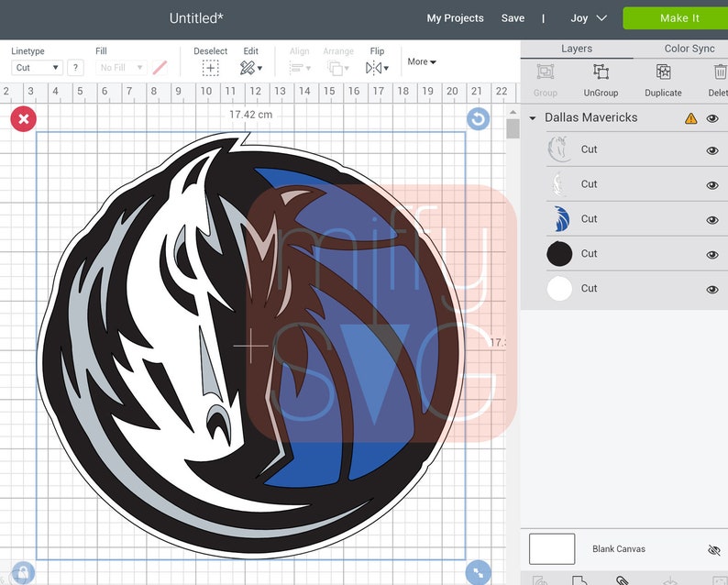Click the lock proportions handle on selection
This screenshot has height=585, width=728.
[x=23, y=573]
